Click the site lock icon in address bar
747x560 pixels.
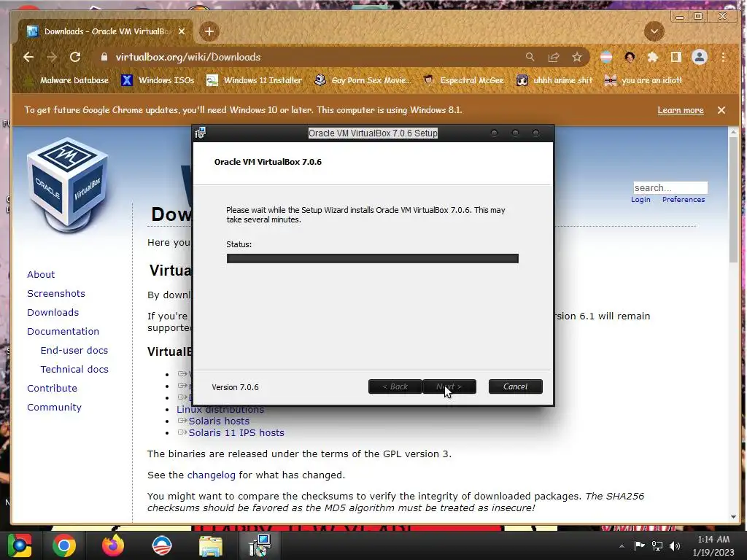[104, 57]
